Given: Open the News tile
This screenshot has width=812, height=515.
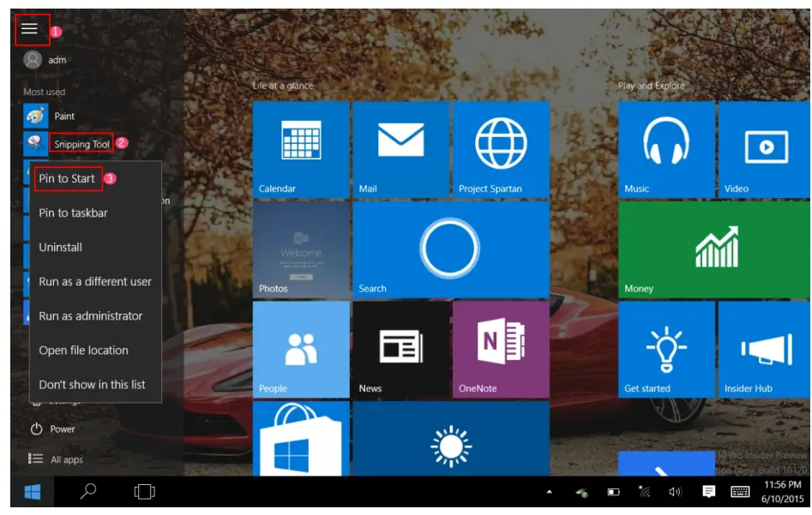Looking at the screenshot, I should click(400, 350).
